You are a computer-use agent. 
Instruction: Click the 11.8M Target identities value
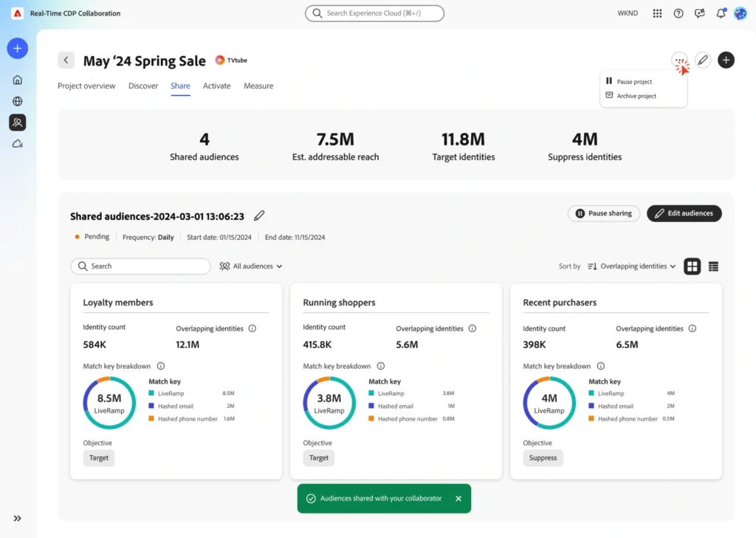coord(464,139)
